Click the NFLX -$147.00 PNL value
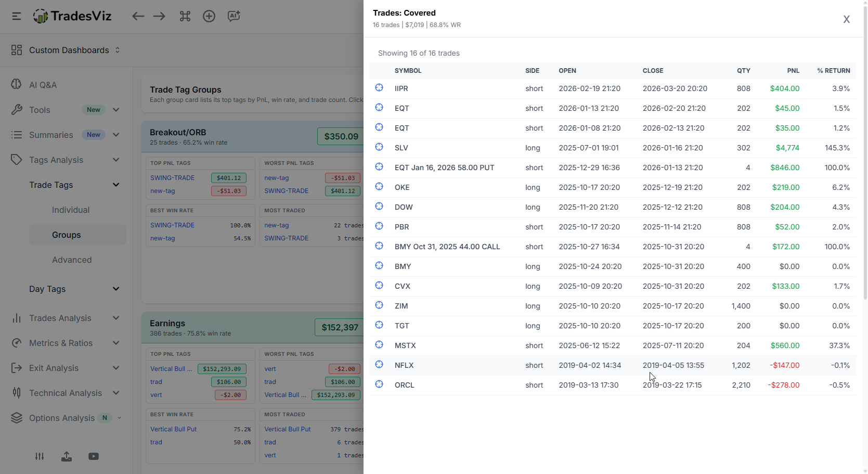Viewport: 868px width, 474px height. click(785, 365)
